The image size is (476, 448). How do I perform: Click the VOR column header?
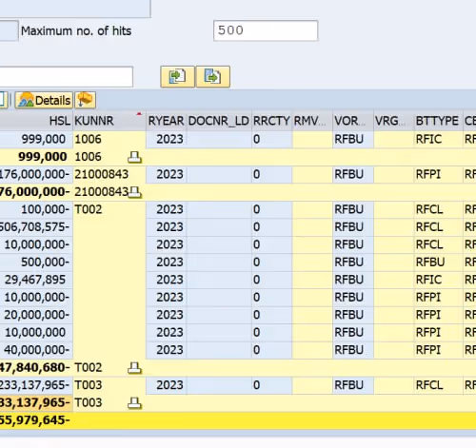353,121
